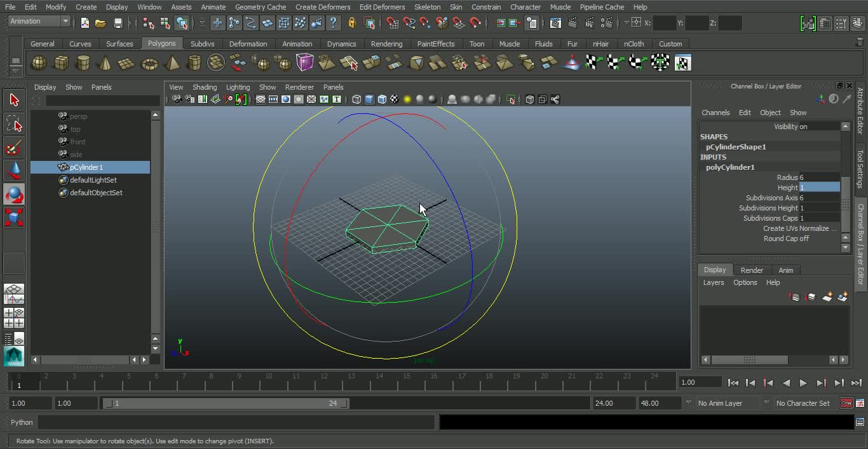This screenshot has height=449, width=868.
Task: Switch to the Rendering shelf tab
Action: pos(386,44)
